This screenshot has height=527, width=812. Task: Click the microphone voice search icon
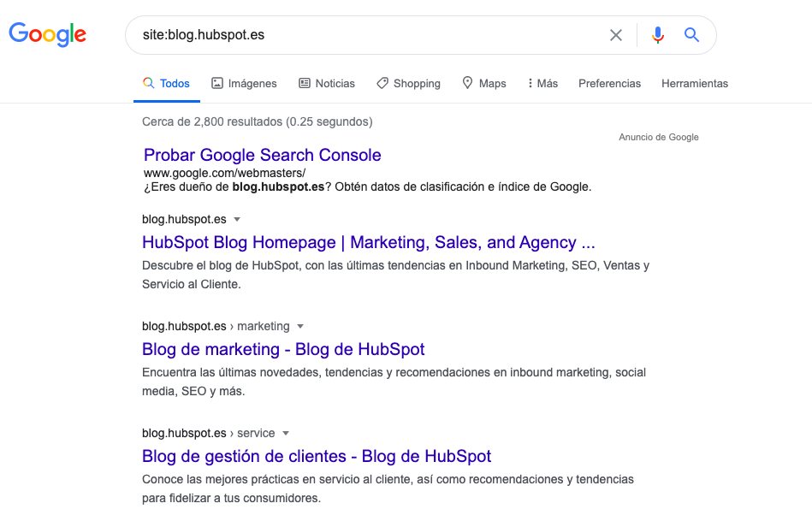point(657,35)
